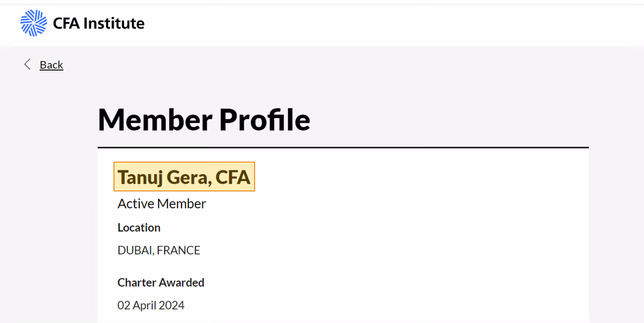
Task: Select the DUBAI, FRANCE location text
Action: [x=159, y=250]
